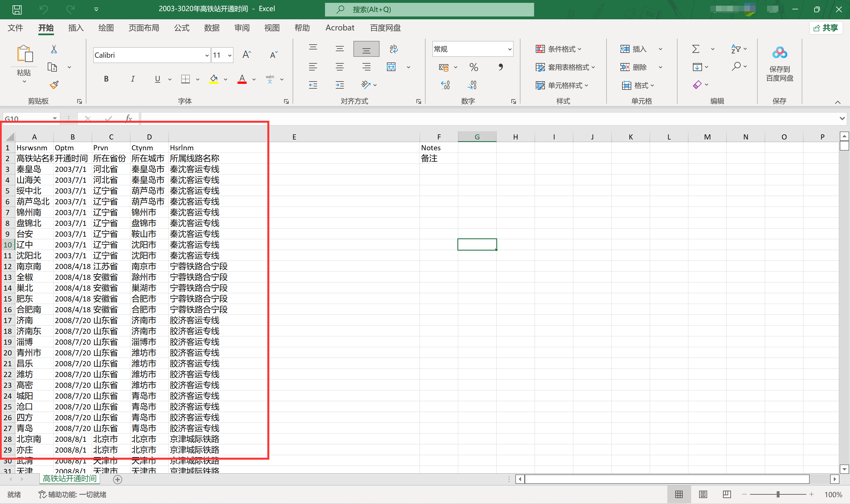Click Increase Font Size icon
850x504 pixels.
(247, 55)
